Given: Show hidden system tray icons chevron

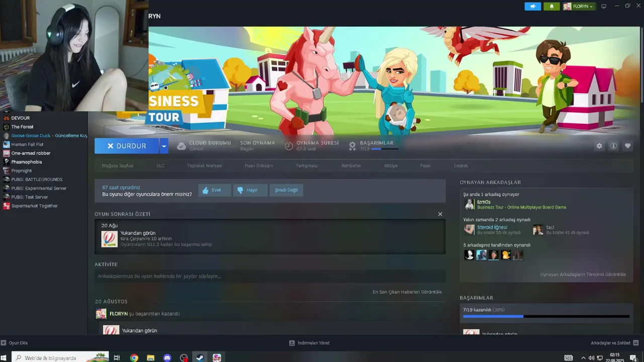Looking at the screenshot, I should (x=583, y=358).
